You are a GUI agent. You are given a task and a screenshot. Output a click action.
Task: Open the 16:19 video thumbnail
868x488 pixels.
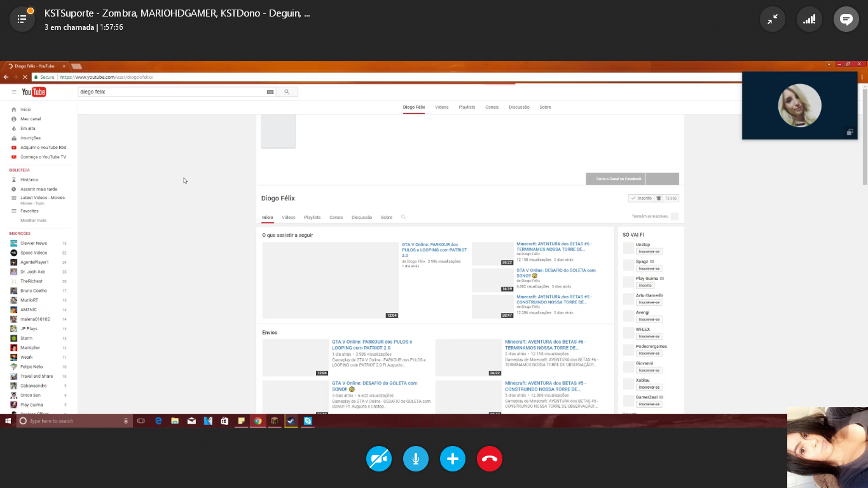click(493, 280)
